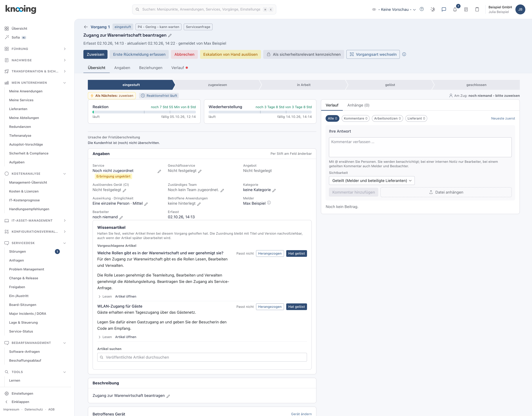Open the Keine Vorschau dropdown
Image resolution: width=532 pixels, height=416 pixels.
tap(394, 10)
